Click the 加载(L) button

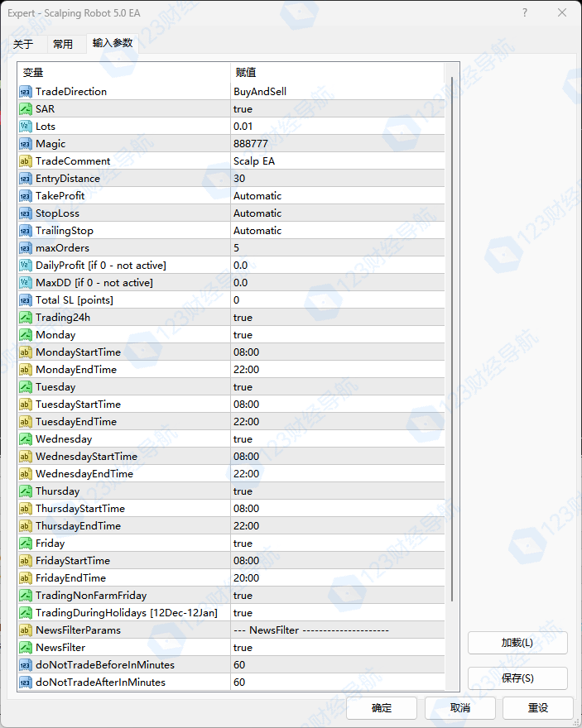coord(517,643)
